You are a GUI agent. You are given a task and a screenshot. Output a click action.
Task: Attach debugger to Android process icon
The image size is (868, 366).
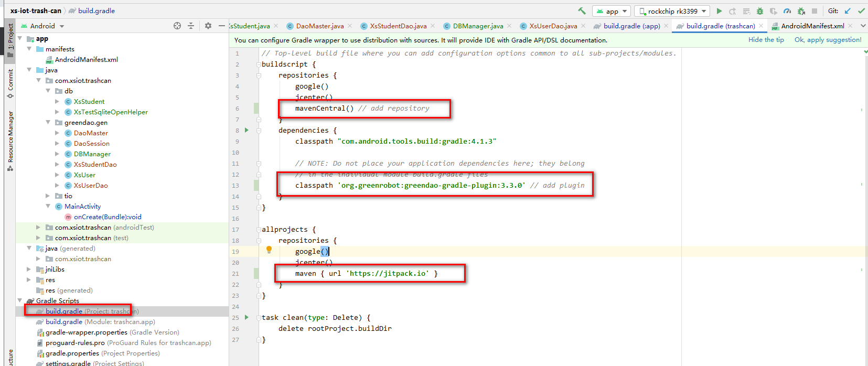click(801, 11)
